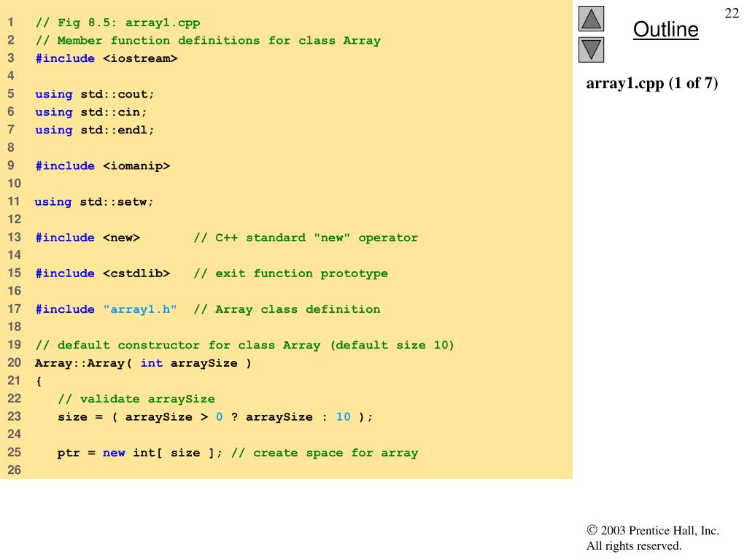The width and height of the screenshot is (747, 560).
Task: Click the 'using std::endl;' line
Action: click(x=94, y=130)
